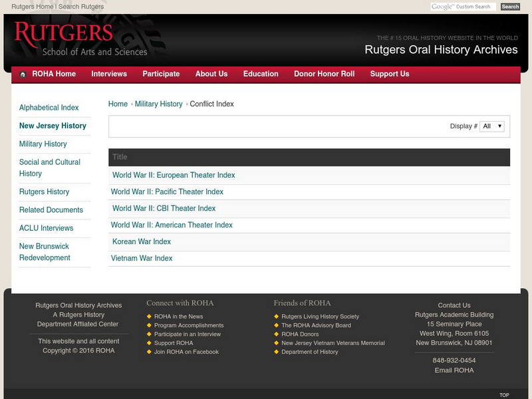The height and width of the screenshot is (399, 532).
Task: Open Related Documents sidebar link
Action: [x=51, y=210]
